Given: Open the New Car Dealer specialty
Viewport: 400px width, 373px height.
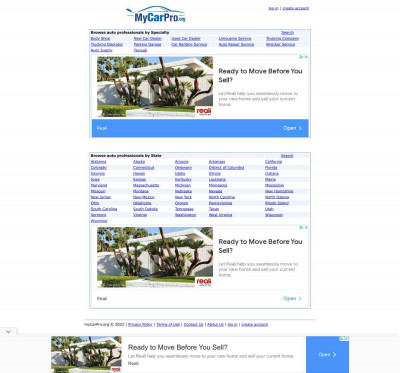Looking at the screenshot, I should [148, 39].
